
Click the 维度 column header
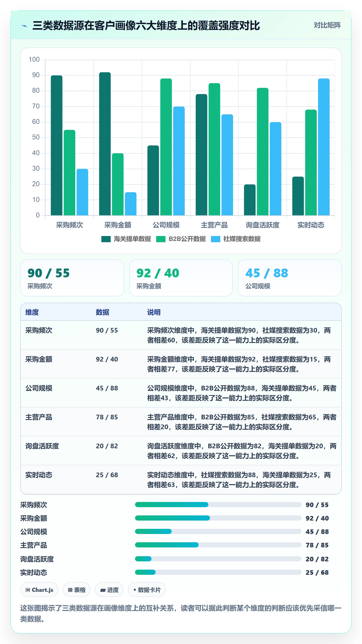[32, 312]
